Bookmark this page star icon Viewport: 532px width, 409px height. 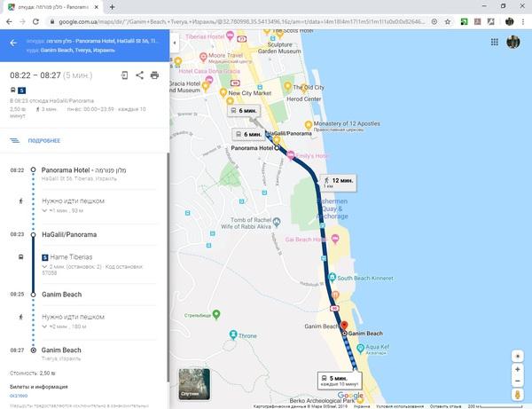pyautogui.click(x=448, y=21)
